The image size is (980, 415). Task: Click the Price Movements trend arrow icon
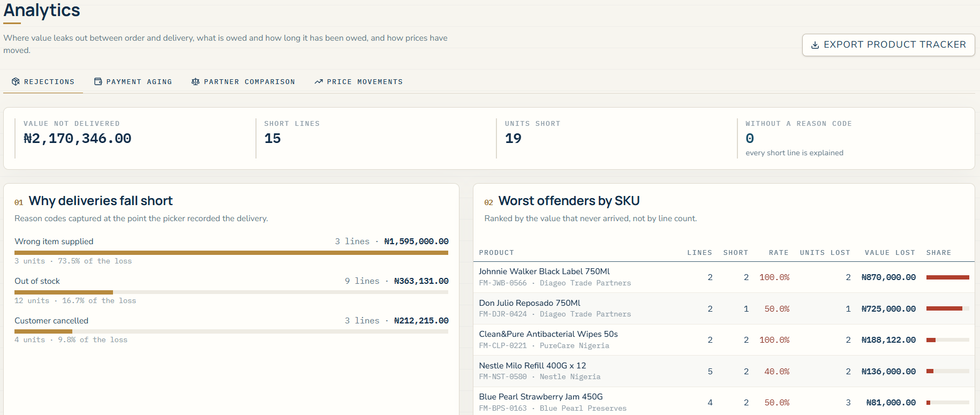tap(319, 81)
